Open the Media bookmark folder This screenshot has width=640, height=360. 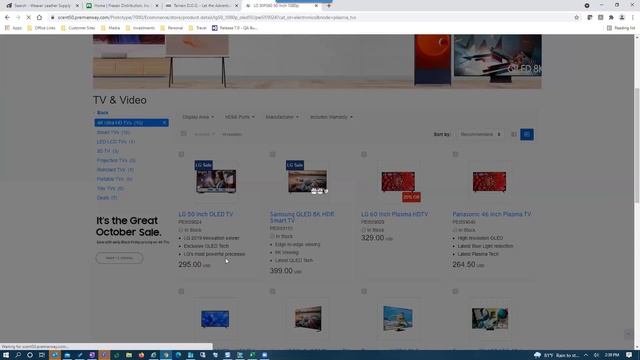[x=111, y=28]
